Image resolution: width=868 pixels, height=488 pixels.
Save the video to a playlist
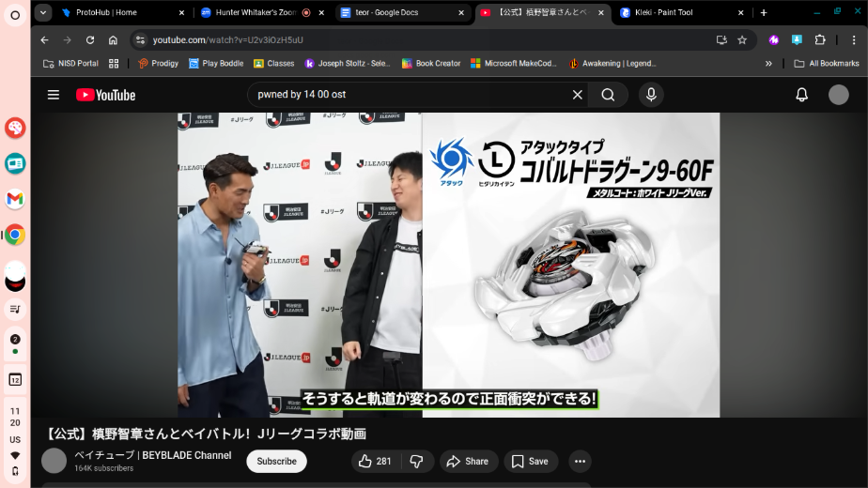530,461
